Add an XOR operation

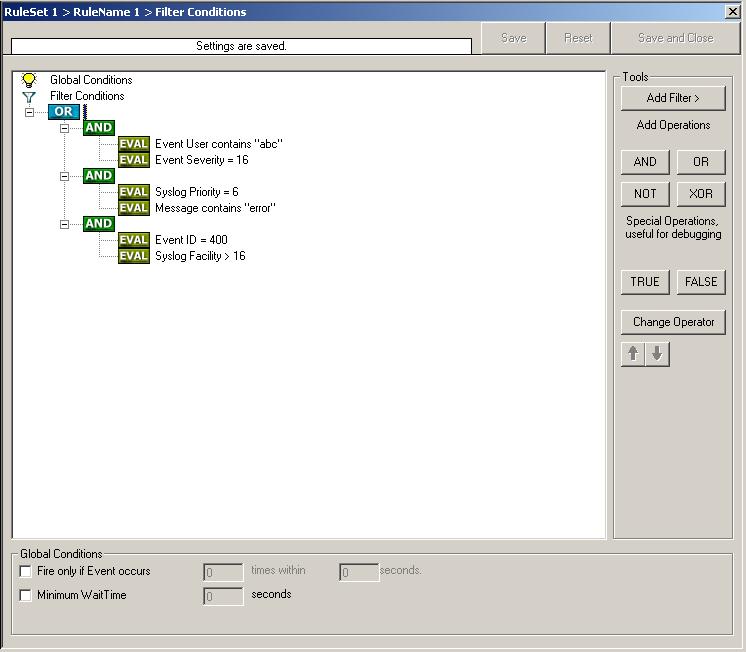[x=701, y=194]
